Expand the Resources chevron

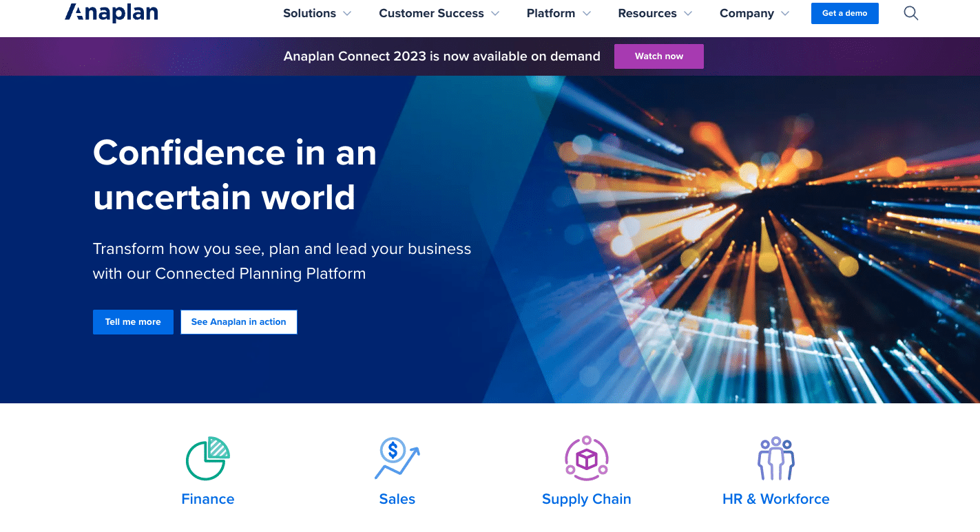(x=688, y=14)
